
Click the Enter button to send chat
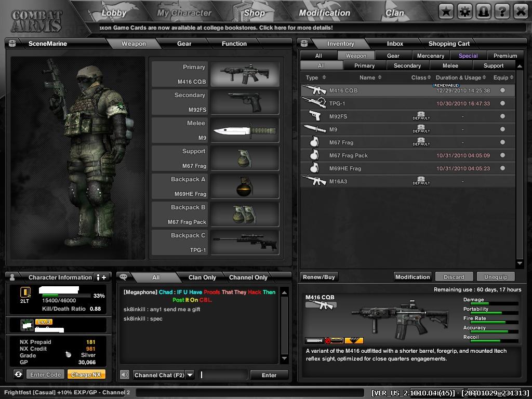click(x=269, y=375)
